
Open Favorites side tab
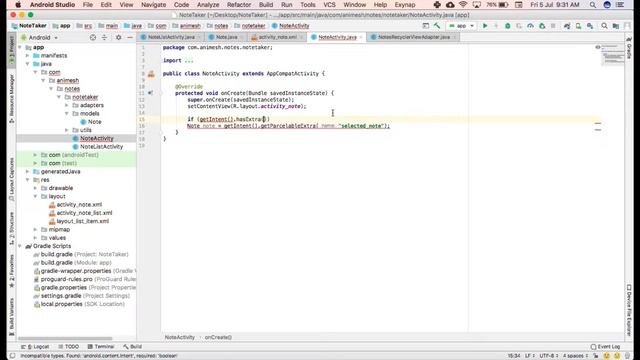point(11,271)
